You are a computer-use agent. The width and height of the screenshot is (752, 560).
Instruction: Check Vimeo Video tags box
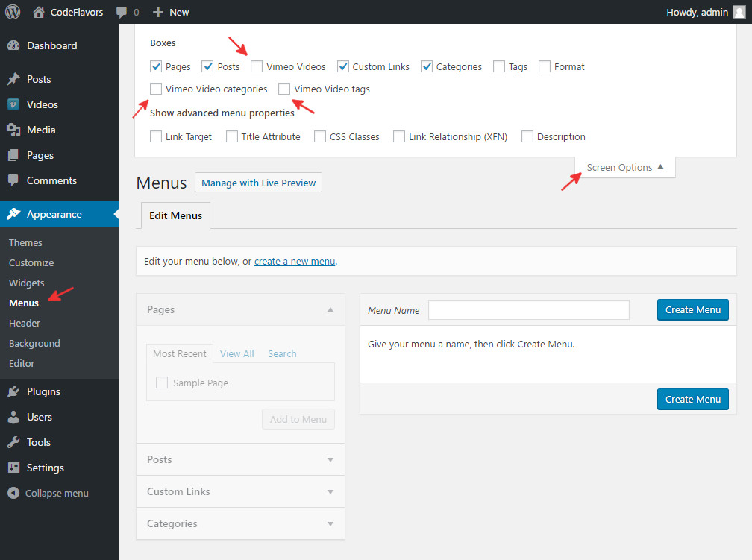(x=284, y=89)
